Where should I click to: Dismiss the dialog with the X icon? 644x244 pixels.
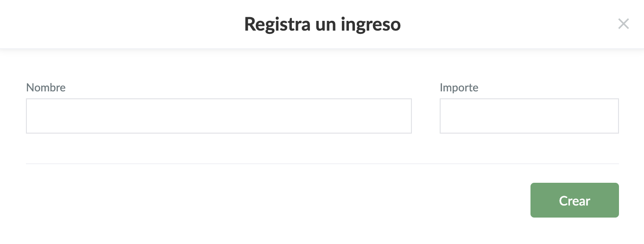[x=623, y=24]
